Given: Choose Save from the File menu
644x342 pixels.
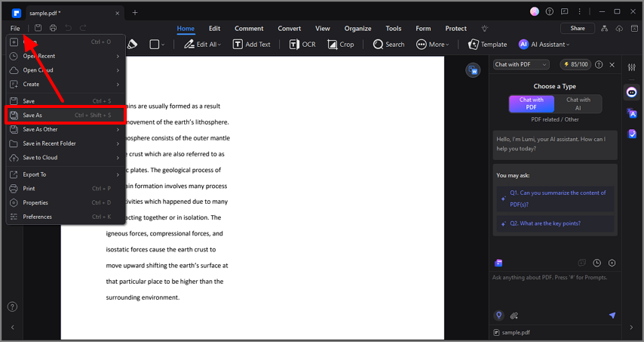Looking at the screenshot, I should tap(66, 100).
